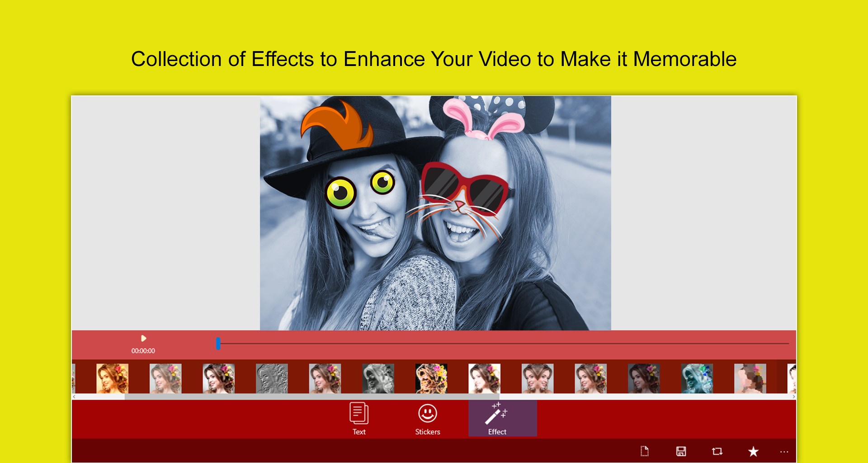Select the Effect tab
Viewport: 868px width, 463px height.
[502, 418]
